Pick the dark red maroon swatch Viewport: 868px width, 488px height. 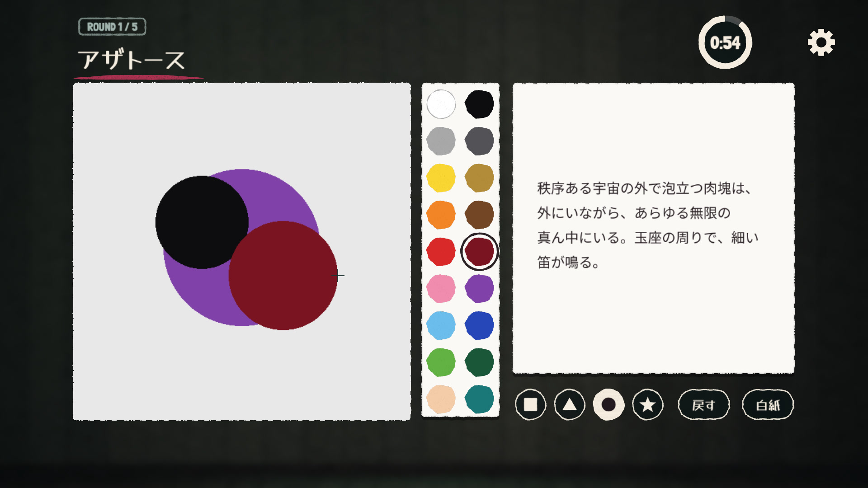click(x=479, y=252)
